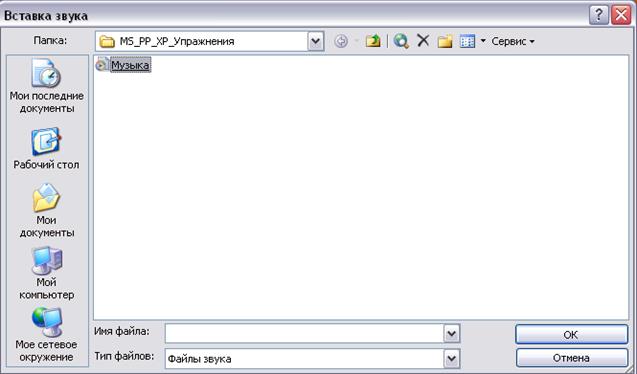
Task: Create a new folder
Action: (x=444, y=41)
